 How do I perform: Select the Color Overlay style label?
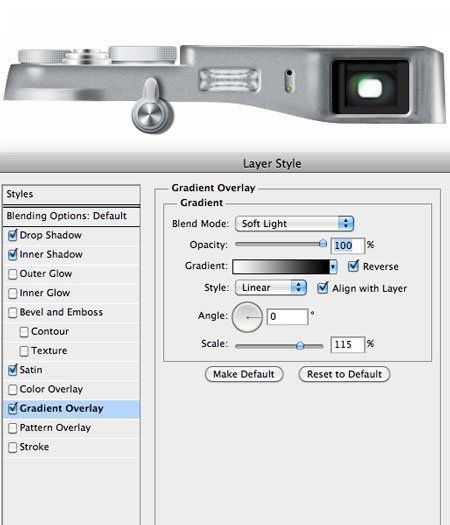click(51, 389)
